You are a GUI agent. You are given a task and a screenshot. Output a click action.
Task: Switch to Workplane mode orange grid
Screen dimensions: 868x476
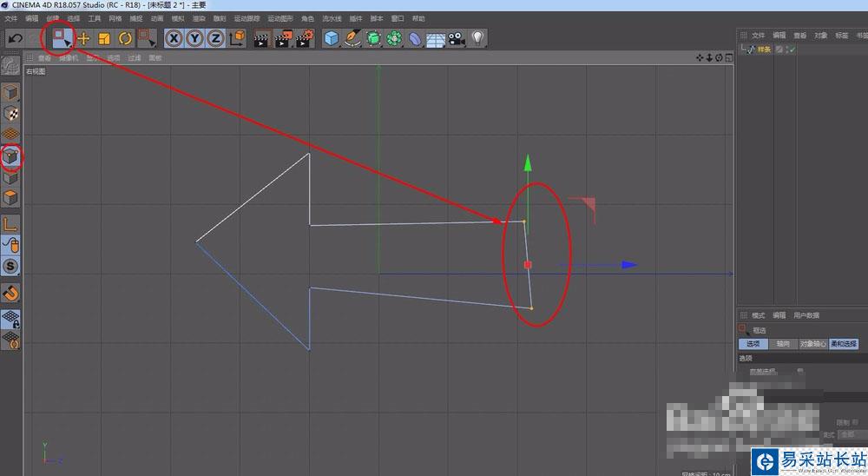(x=10, y=134)
